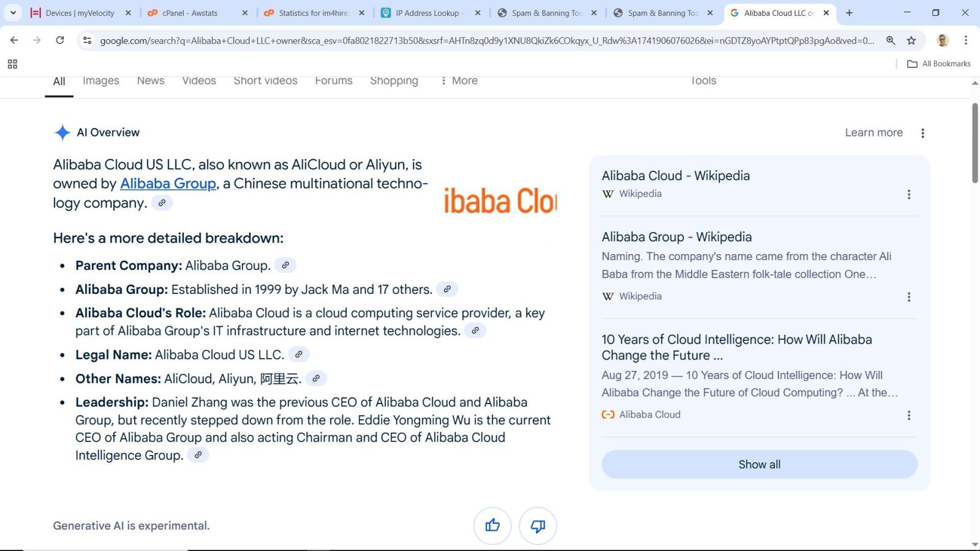980x551 pixels.
Task: Reload the page using the refresh icon
Action: point(60,40)
